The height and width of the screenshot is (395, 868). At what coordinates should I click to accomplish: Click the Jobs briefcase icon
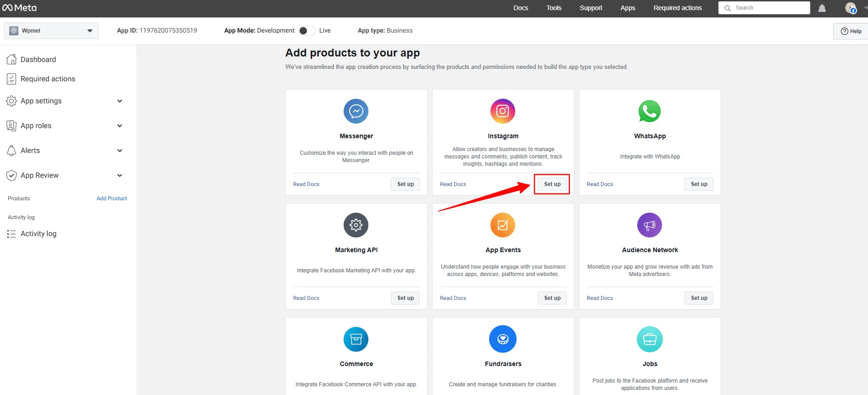coord(650,339)
